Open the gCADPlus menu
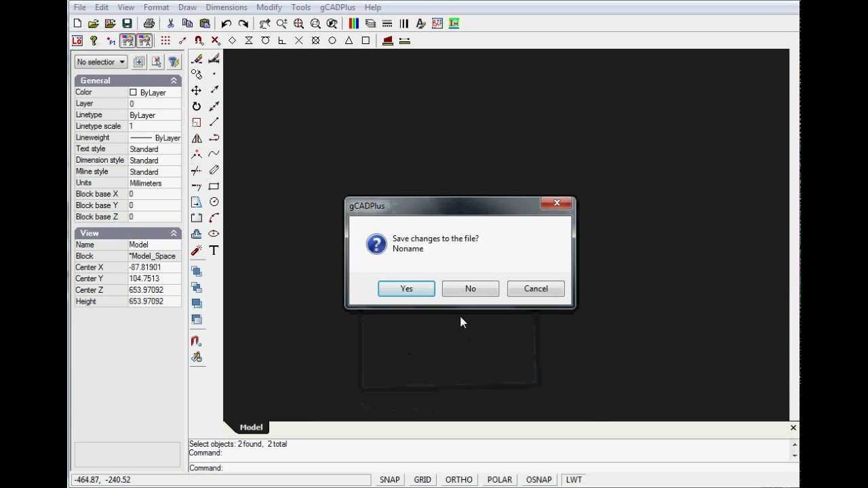Image resolution: width=868 pixels, height=488 pixels. [x=338, y=7]
